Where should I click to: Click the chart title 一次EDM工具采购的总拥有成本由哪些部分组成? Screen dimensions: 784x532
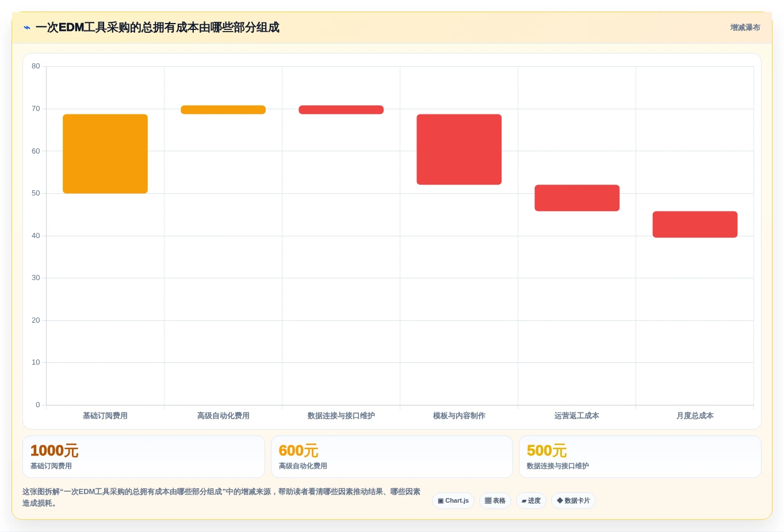pos(158,28)
